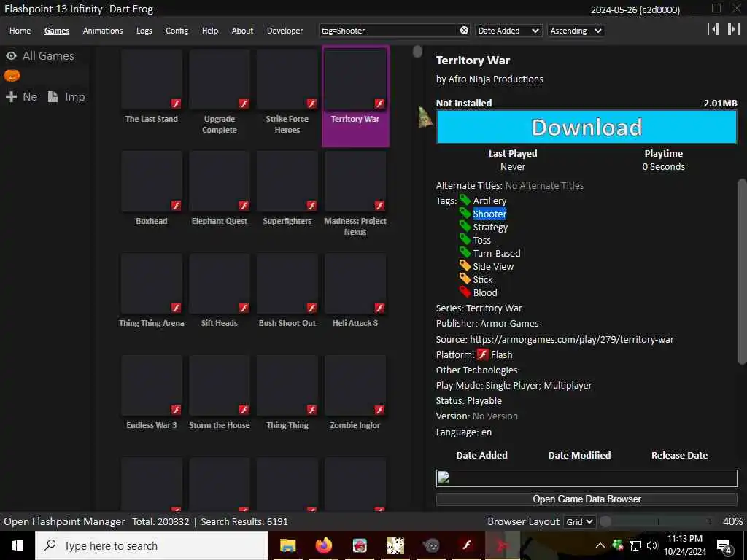Click the green Strategy tag icon
The width and height of the screenshot is (747, 560).
(465, 226)
